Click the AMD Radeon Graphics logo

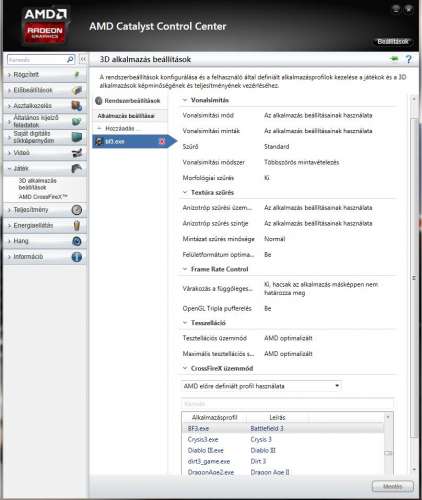pyautogui.click(x=45, y=26)
